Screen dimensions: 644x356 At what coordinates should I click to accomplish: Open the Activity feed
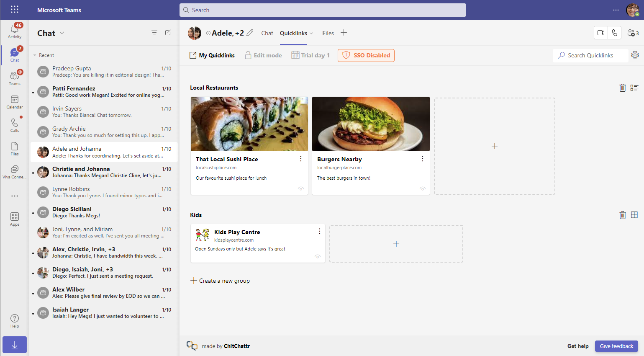tap(15, 31)
